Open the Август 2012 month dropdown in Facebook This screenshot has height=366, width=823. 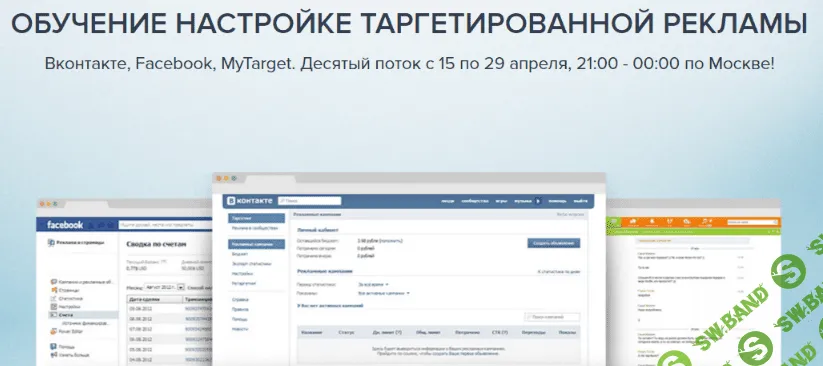pos(165,287)
